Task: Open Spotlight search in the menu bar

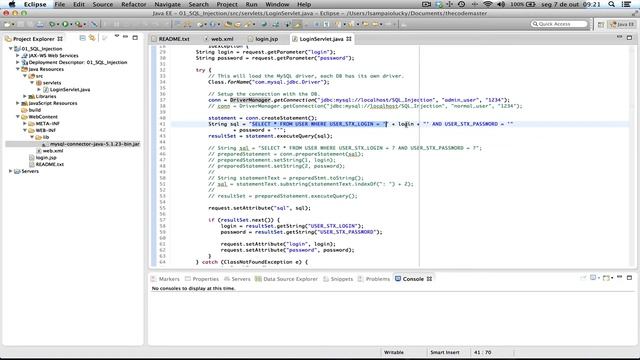Action: pos(611,4)
